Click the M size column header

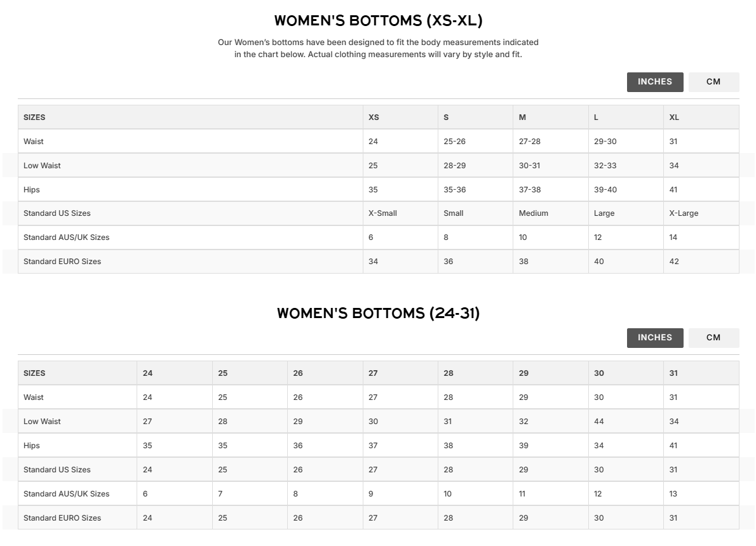522,117
